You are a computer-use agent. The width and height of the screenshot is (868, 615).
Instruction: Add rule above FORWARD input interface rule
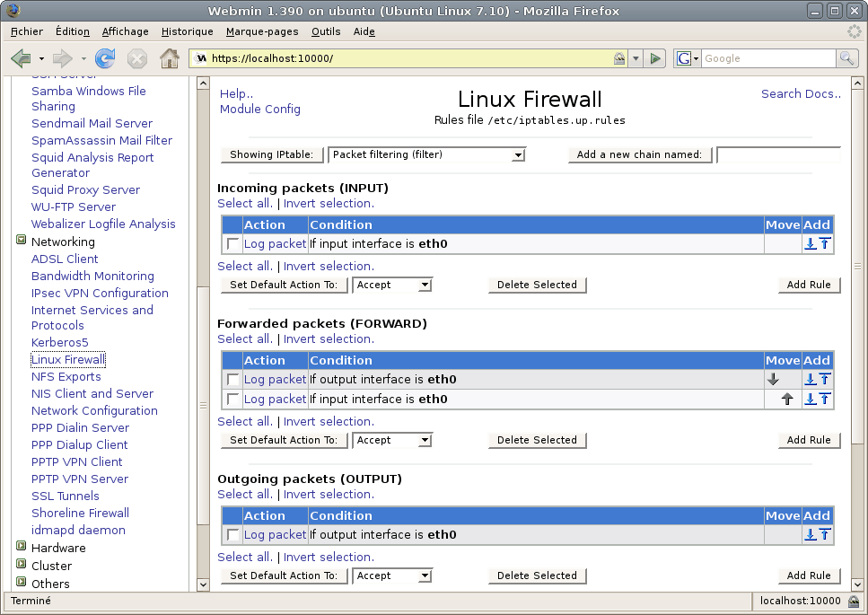pos(825,399)
